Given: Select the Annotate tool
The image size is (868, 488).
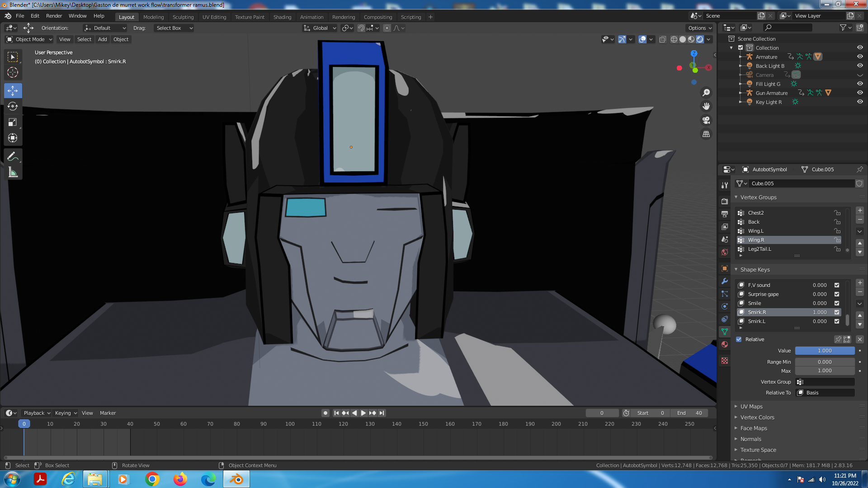Looking at the screenshot, I should (x=13, y=156).
